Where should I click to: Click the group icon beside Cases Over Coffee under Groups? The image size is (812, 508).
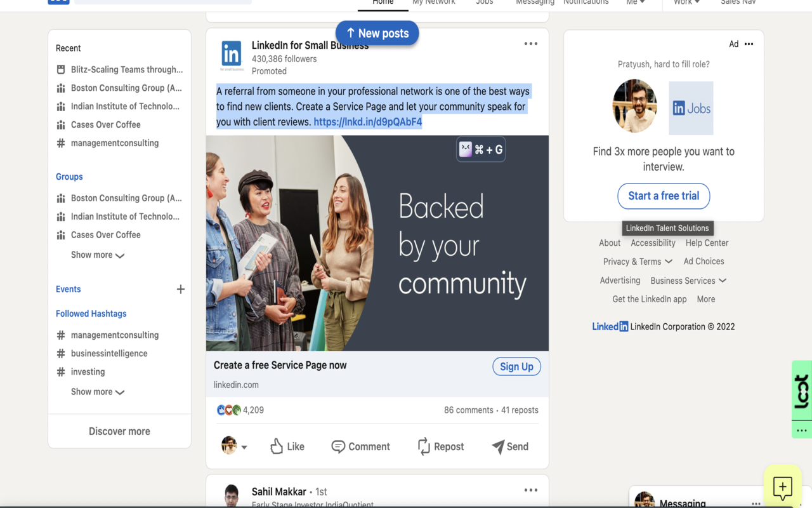coord(61,235)
